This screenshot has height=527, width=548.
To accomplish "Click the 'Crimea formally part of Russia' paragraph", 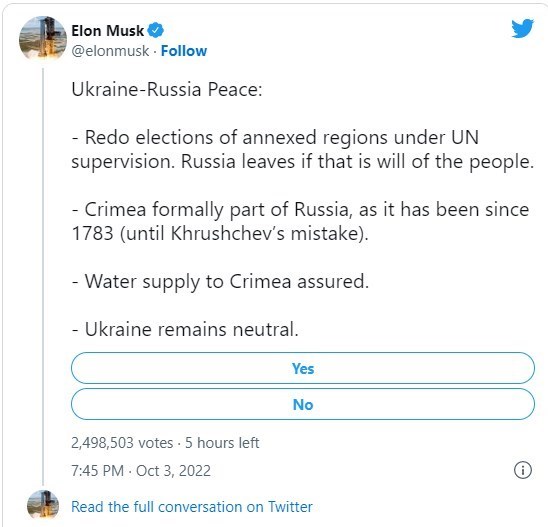I will 300,221.
